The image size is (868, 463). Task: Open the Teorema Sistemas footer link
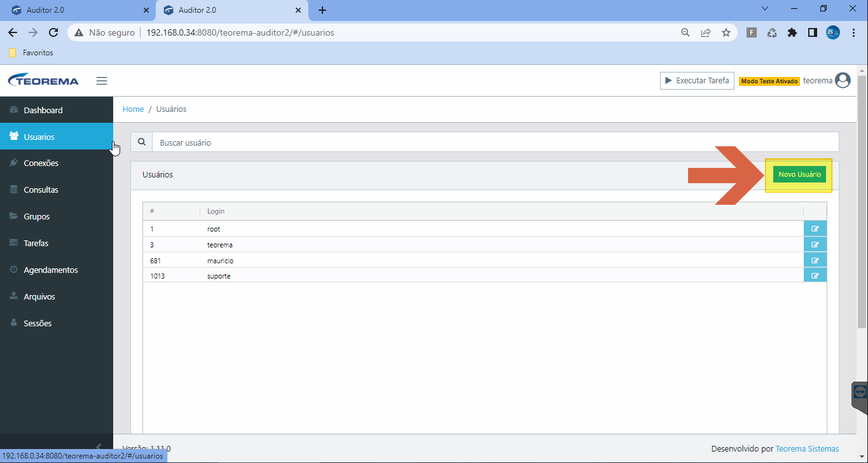[807, 448]
